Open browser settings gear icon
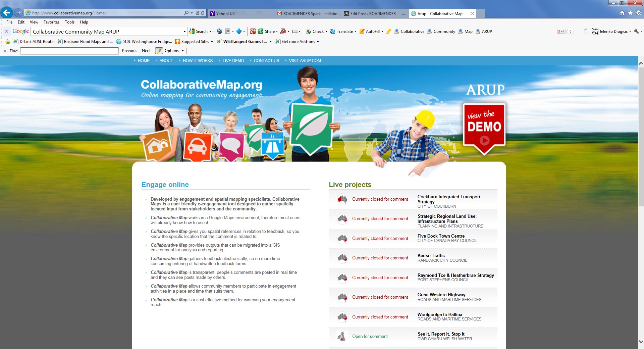Image resolution: width=644 pixels, height=349 pixels. (x=639, y=13)
